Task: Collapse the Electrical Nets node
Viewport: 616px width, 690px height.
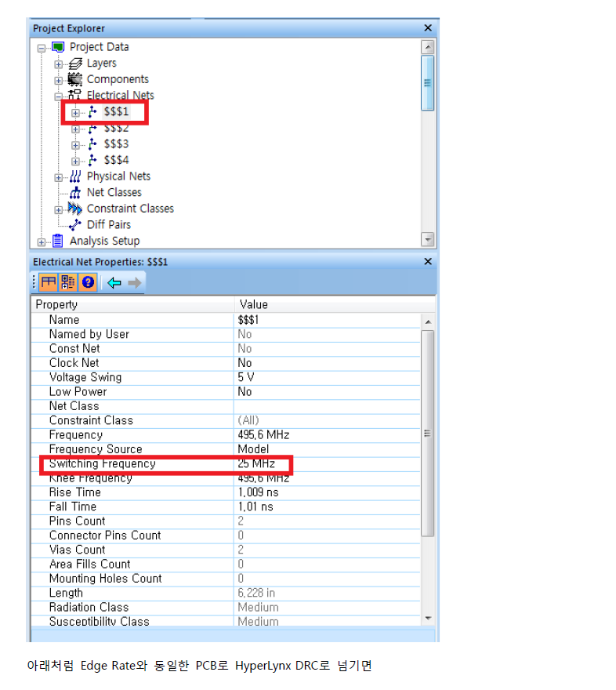Action: [x=59, y=96]
